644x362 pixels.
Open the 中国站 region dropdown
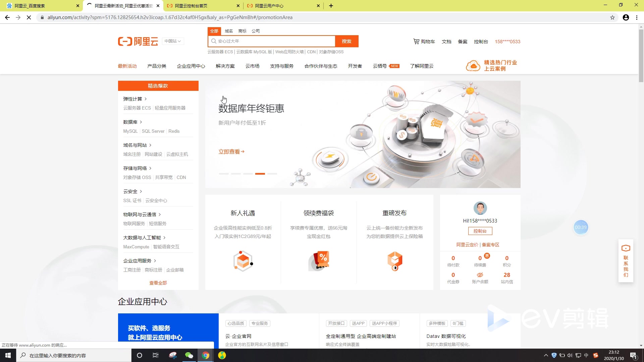173,41
